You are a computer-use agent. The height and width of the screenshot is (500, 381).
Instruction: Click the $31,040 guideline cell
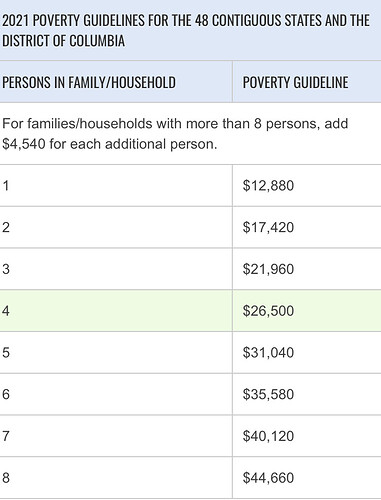coord(307,352)
